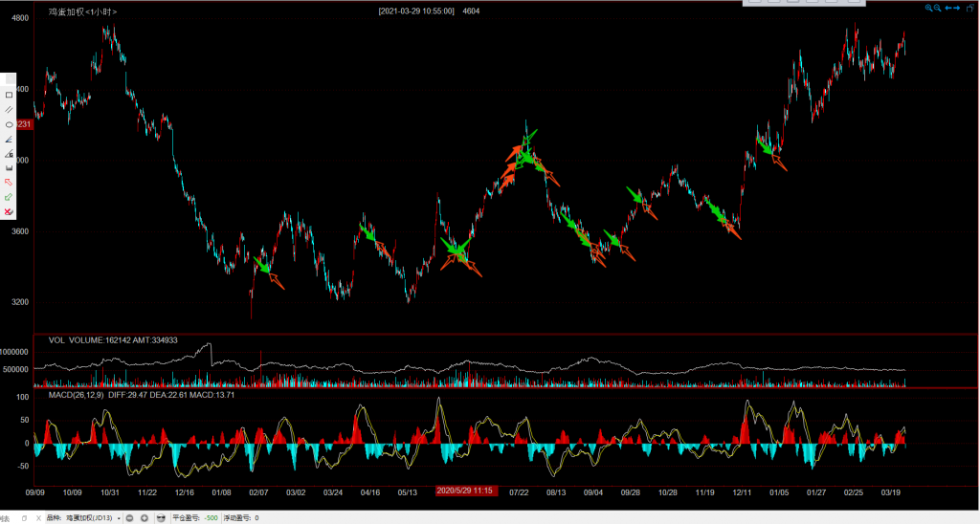Select the ellipse drawing tool

coord(9,124)
